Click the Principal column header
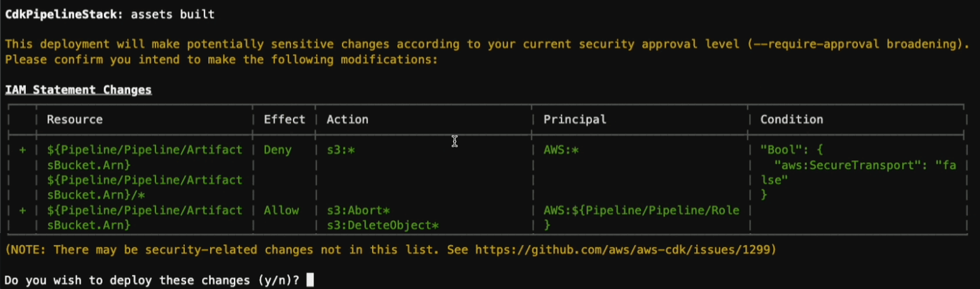 (575, 120)
